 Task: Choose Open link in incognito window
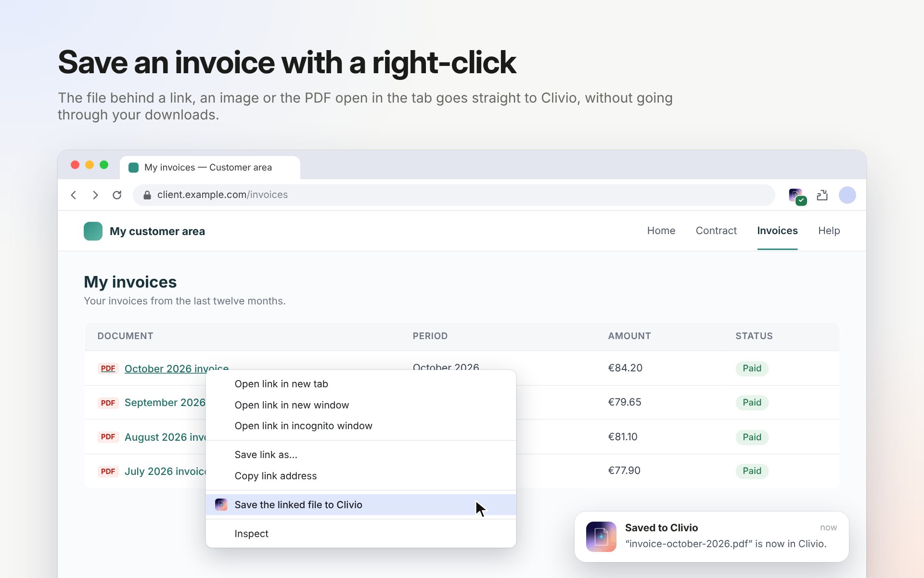coord(360,426)
